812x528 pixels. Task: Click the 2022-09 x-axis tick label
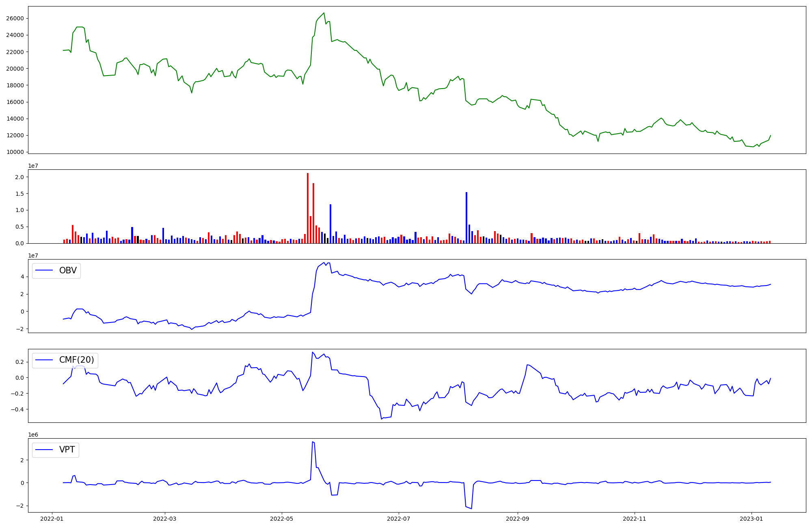518,519
